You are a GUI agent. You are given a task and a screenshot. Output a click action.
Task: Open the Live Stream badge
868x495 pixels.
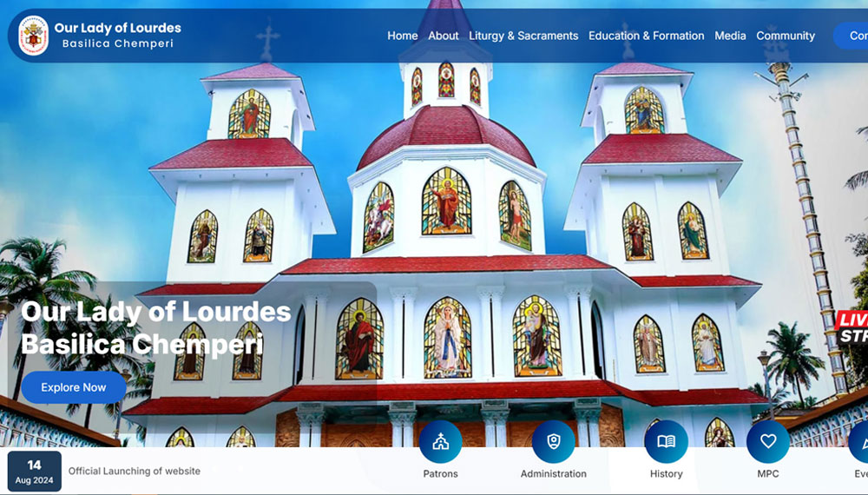click(x=852, y=327)
